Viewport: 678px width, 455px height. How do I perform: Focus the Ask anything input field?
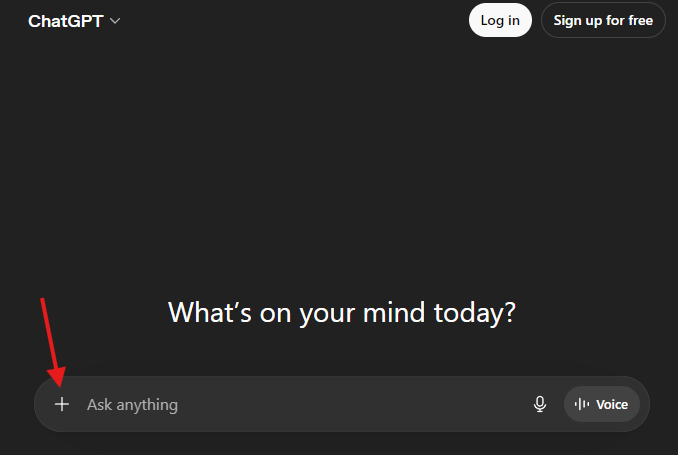point(300,404)
